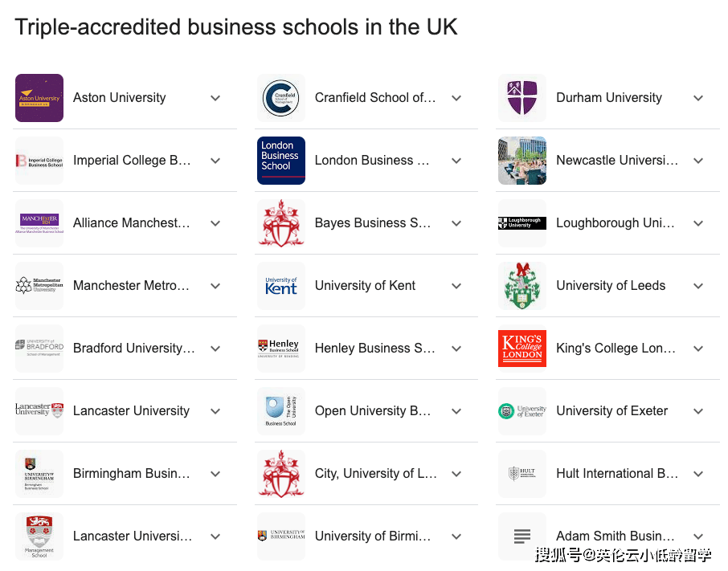The width and height of the screenshot is (728, 571).
Task: Expand the Aston University entry chevron
Action: pos(215,98)
